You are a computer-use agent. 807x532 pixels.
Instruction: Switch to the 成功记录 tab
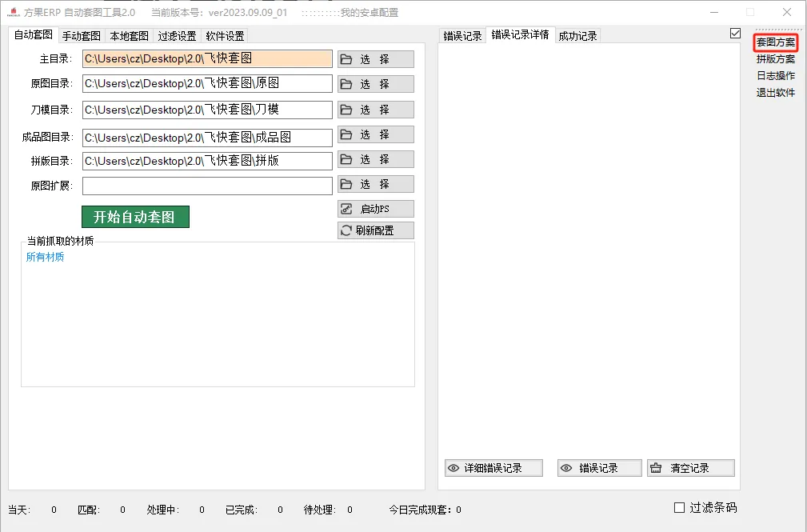pyautogui.click(x=577, y=36)
